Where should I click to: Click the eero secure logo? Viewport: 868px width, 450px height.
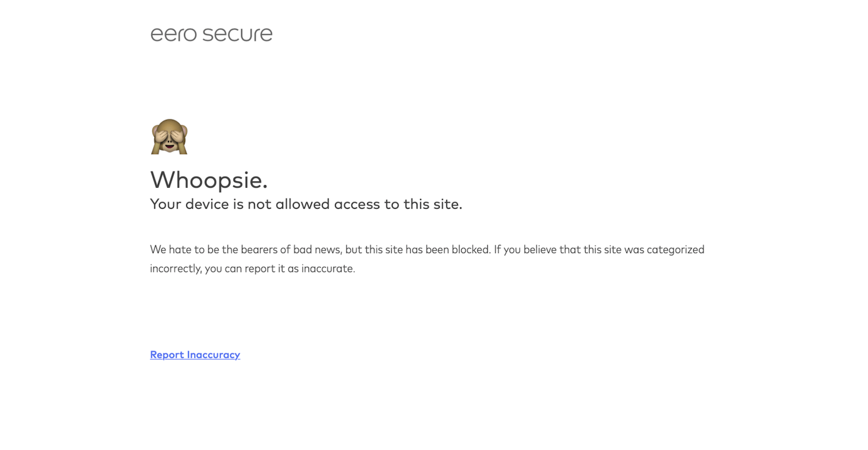pos(211,34)
